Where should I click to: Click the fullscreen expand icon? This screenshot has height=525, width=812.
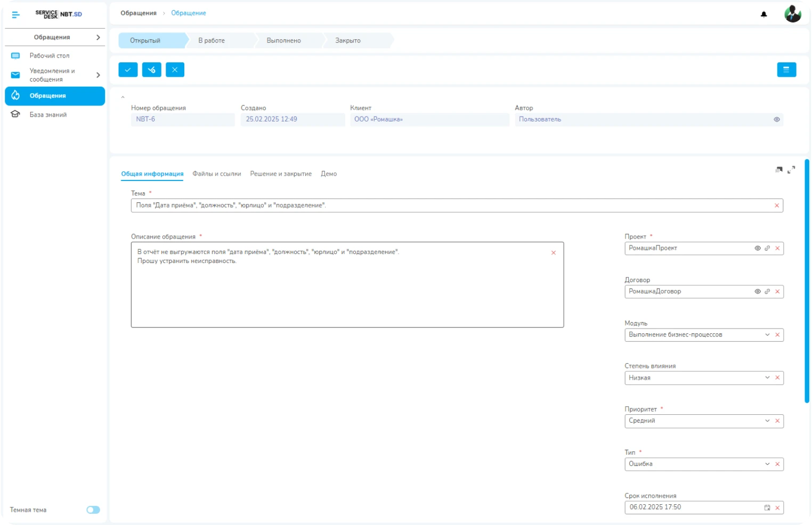click(791, 169)
